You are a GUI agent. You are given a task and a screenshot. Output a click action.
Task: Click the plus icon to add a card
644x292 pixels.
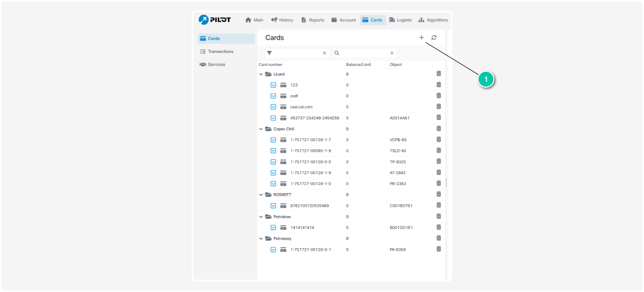pyautogui.click(x=421, y=37)
